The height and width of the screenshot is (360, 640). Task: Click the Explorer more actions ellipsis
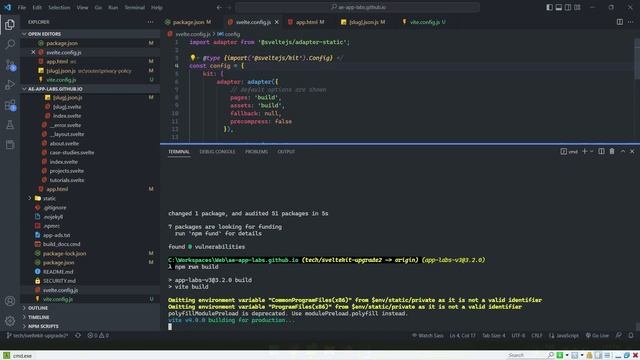point(151,22)
